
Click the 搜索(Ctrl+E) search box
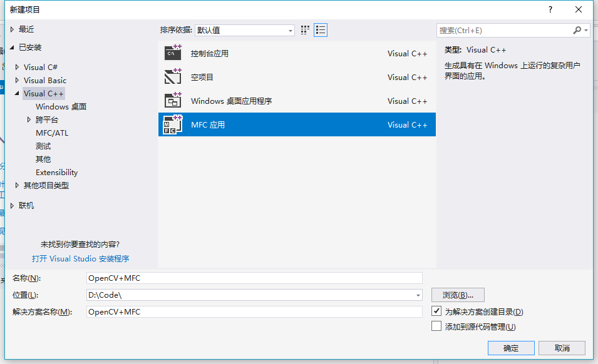tap(505, 30)
